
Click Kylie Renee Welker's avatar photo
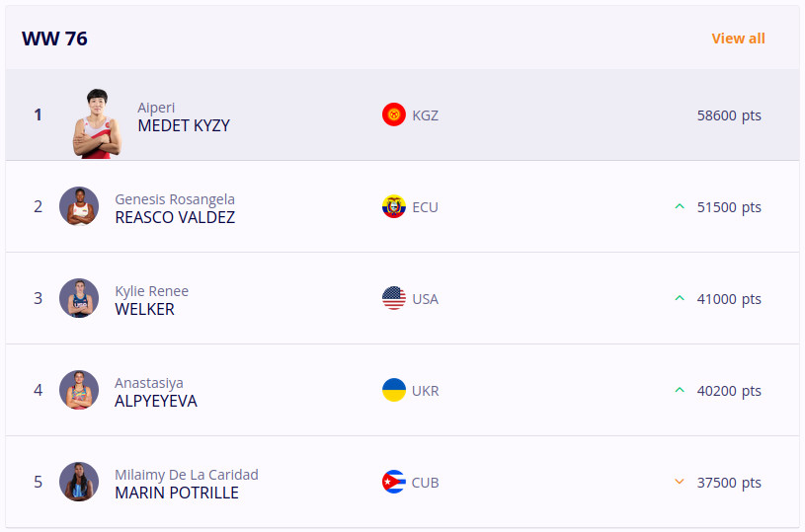(x=79, y=298)
